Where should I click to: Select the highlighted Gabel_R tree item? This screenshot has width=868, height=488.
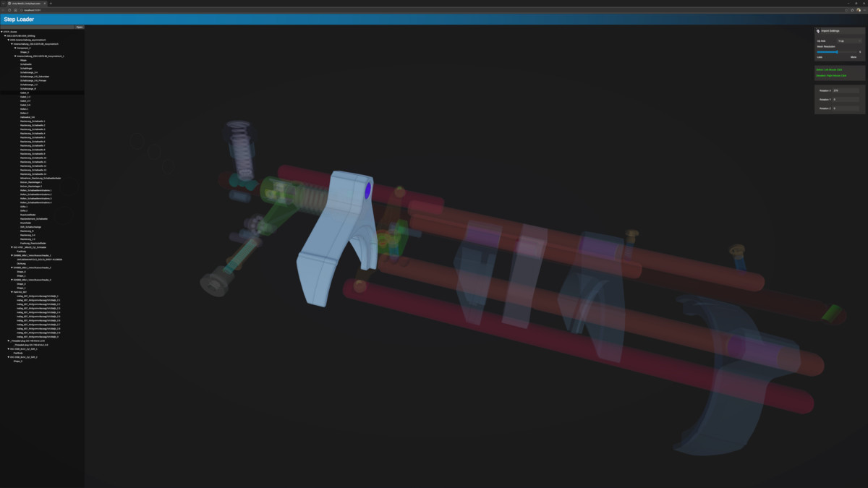[25, 93]
